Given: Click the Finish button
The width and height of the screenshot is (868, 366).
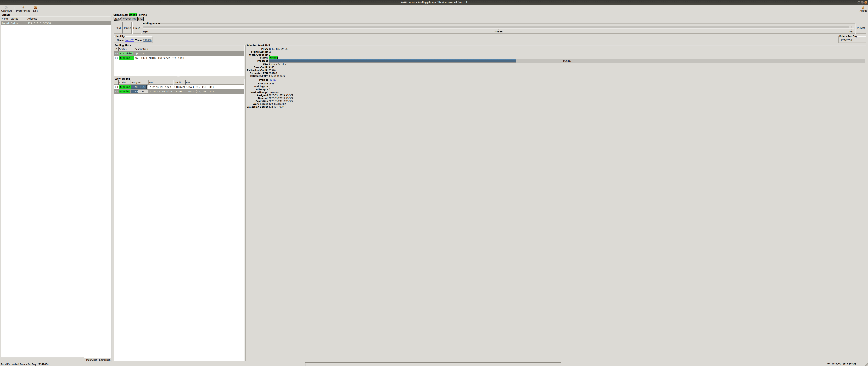Looking at the screenshot, I should 136,28.
